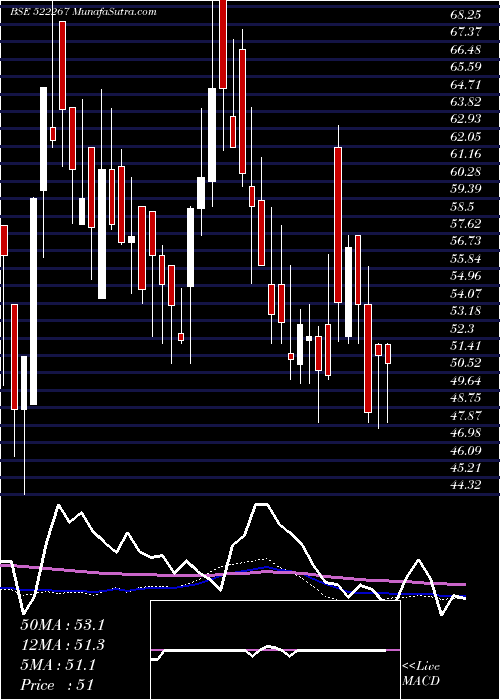Screen dimensions: 500x700
Task: Click the 68.25 price axis label
Action: (466, 15)
